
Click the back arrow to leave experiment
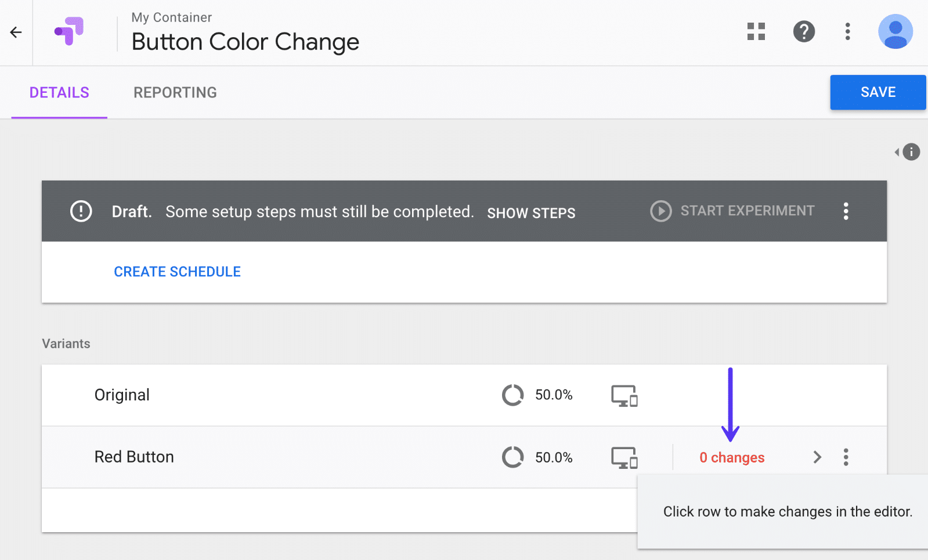[15, 32]
